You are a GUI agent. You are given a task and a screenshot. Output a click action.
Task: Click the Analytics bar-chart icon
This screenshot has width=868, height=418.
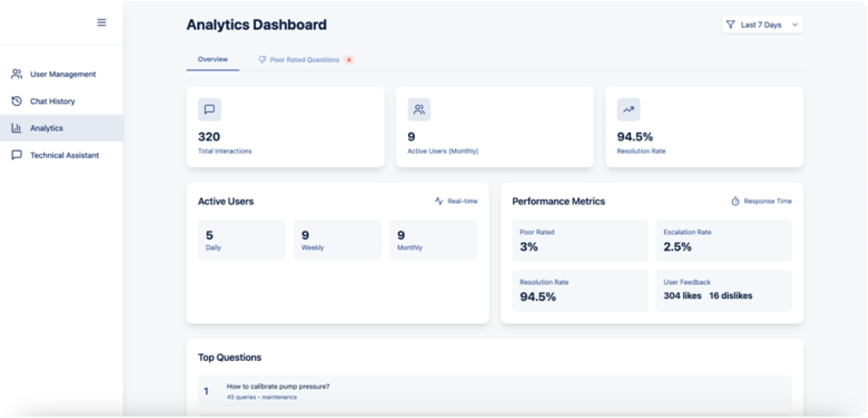15,128
